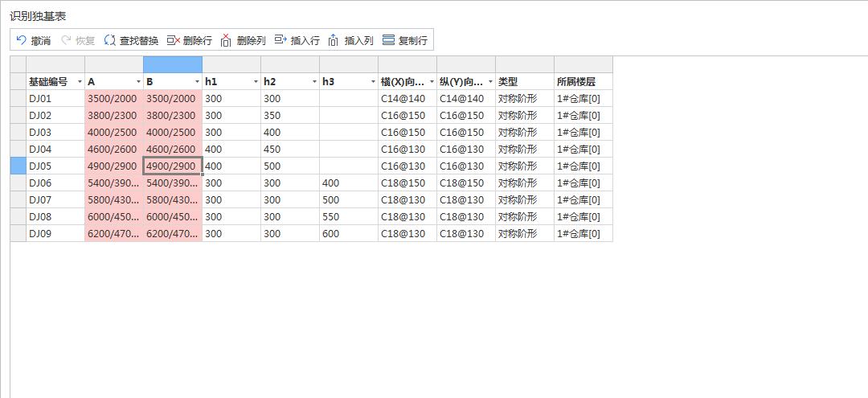Select h2 cell 500 in DJ05 row
Image resolution: width=868 pixels, height=398 pixels.
click(x=290, y=166)
